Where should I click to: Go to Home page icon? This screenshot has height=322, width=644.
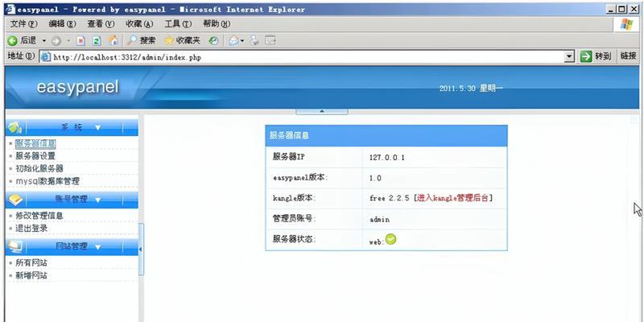(113, 40)
